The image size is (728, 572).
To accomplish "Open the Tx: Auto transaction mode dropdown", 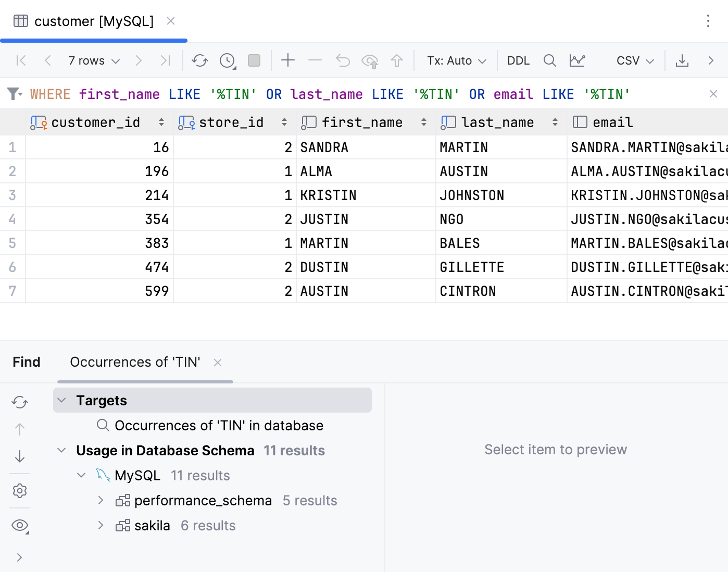I will tap(456, 60).
